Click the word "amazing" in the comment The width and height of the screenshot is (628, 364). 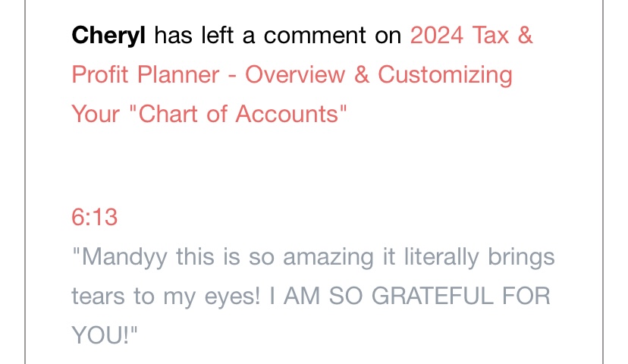tap(326, 257)
